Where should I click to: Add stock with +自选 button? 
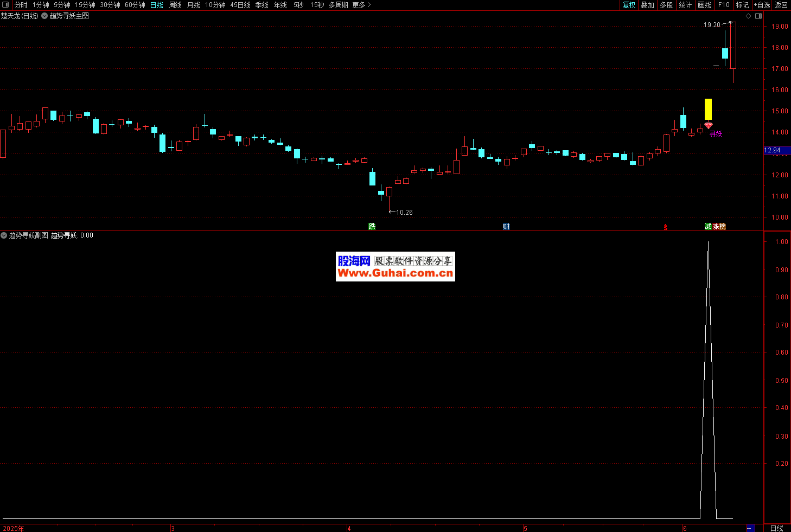(x=762, y=5)
